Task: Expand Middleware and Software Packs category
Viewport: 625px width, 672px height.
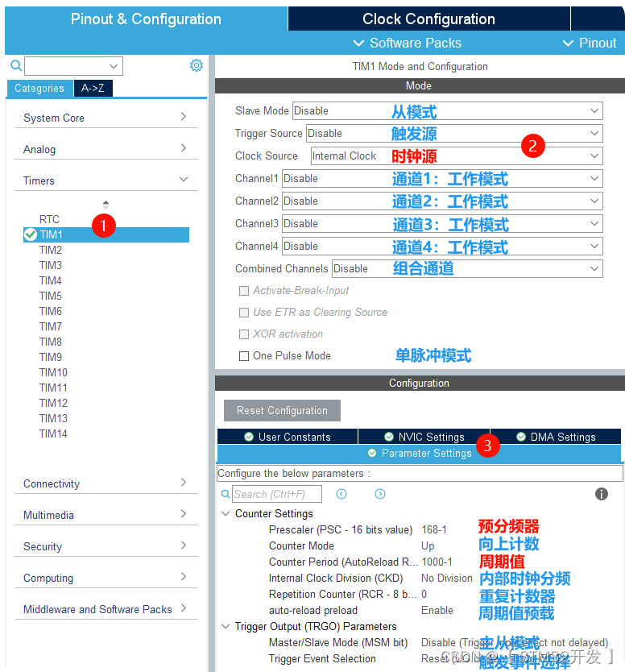Action: click(106, 609)
